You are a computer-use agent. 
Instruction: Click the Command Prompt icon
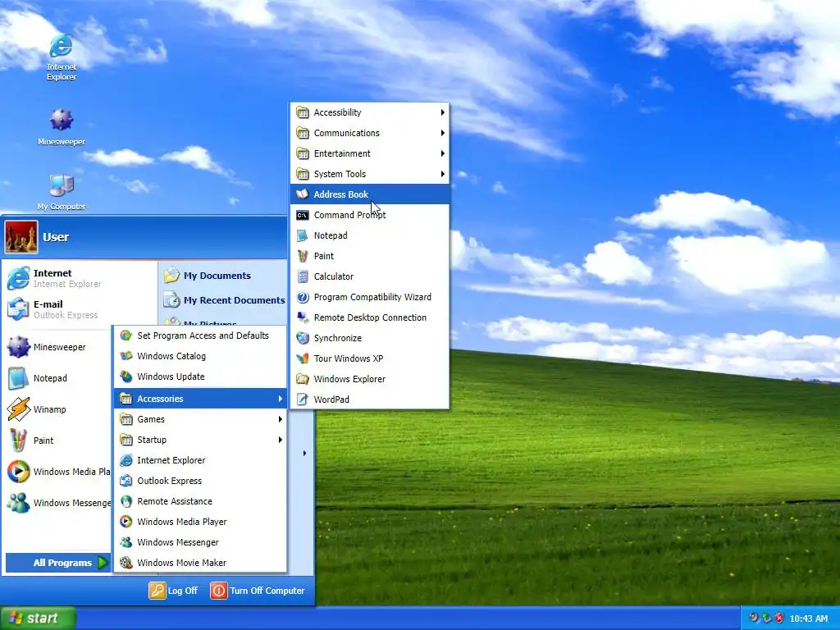coord(303,215)
